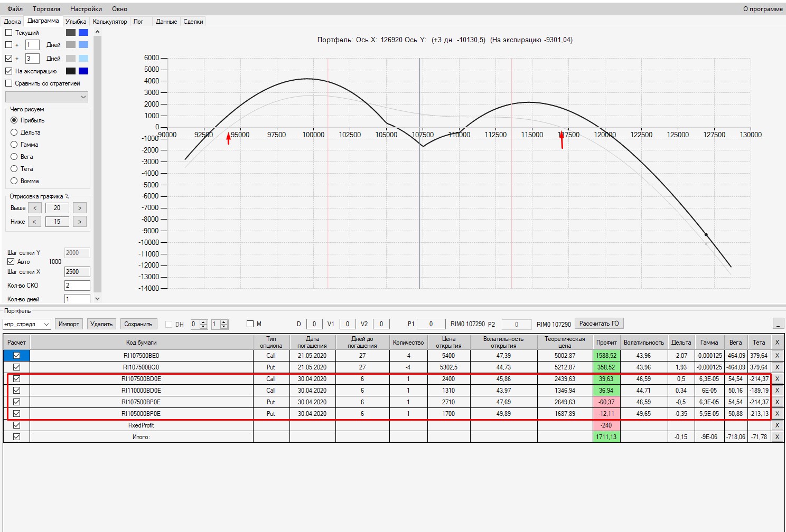Toggle the Авто grid step checkbox
The width and height of the screenshot is (786, 532).
tap(11, 262)
